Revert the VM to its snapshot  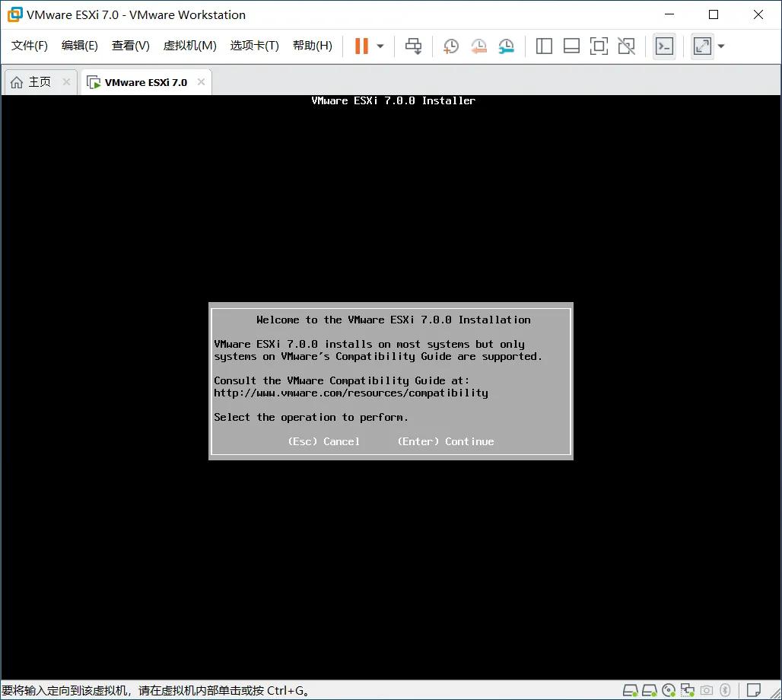[x=478, y=46]
